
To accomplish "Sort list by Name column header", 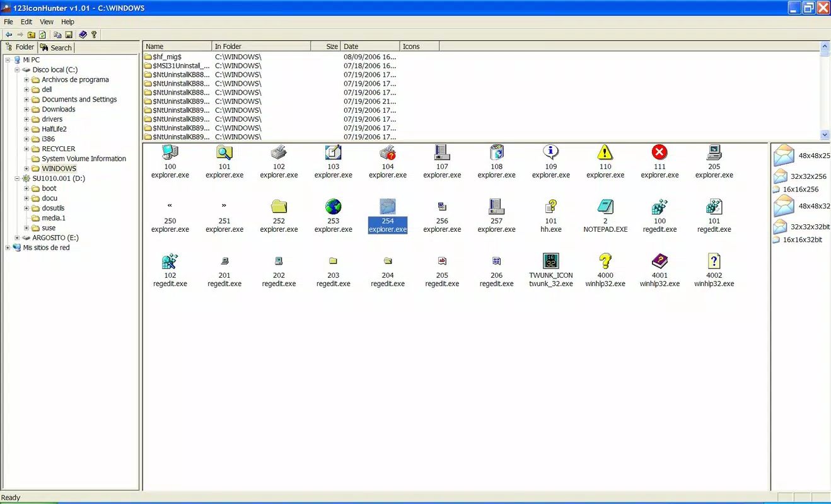I will tap(178, 46).
